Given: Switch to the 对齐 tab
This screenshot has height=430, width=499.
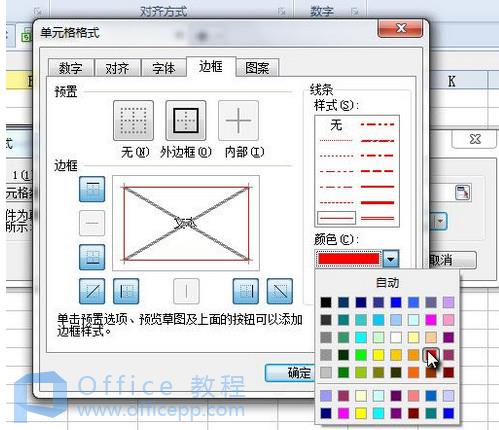Looking at the screenshot, I should tap(117, 68).
